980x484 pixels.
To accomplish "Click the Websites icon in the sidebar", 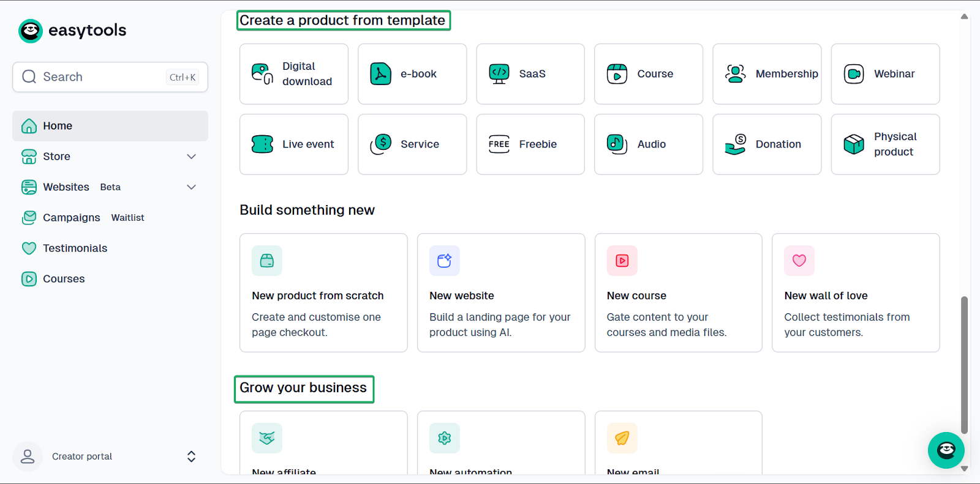I will tap(29, 187).
